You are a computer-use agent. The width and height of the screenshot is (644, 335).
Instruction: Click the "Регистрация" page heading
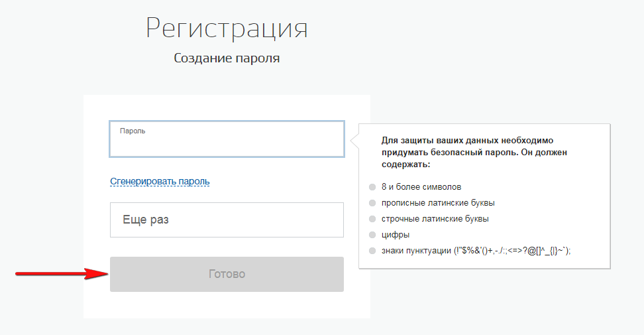click(227, 29)
